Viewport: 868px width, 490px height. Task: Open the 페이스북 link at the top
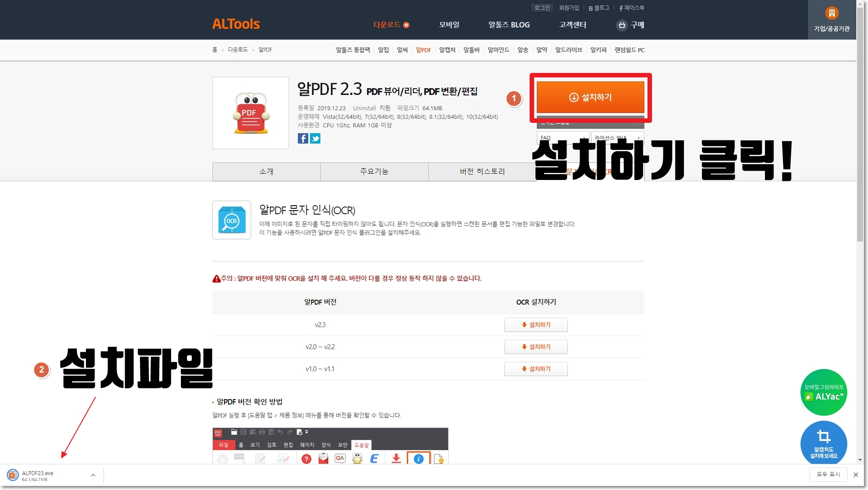coord(632,8)
